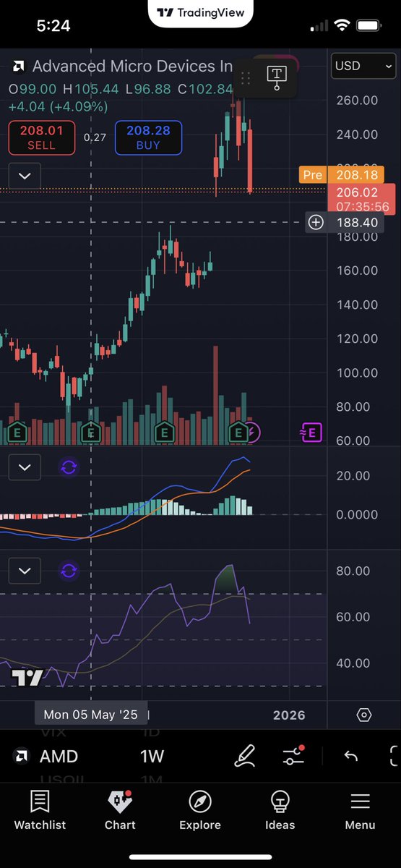Tap the 188.40 crosshair price label
401x868 pixels.
(x=357, y=222)
